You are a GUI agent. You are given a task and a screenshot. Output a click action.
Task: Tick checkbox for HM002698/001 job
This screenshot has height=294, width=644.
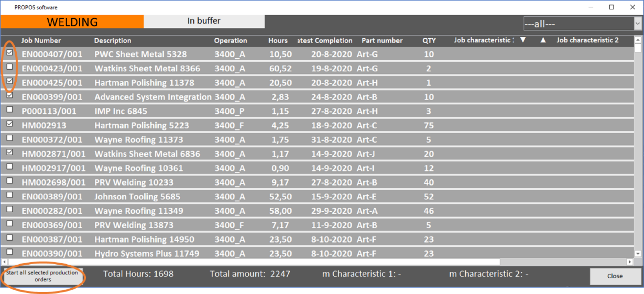10,181
